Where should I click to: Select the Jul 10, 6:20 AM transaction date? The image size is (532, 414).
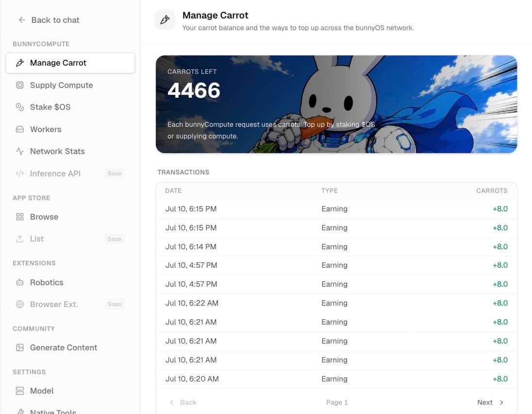coord(192,379)
